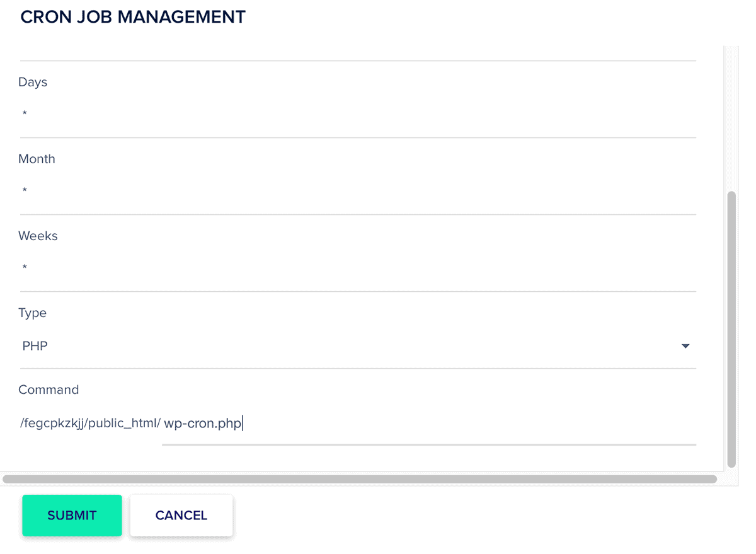Focus the Days input field

pyautogui.click(x=358, y=115)
